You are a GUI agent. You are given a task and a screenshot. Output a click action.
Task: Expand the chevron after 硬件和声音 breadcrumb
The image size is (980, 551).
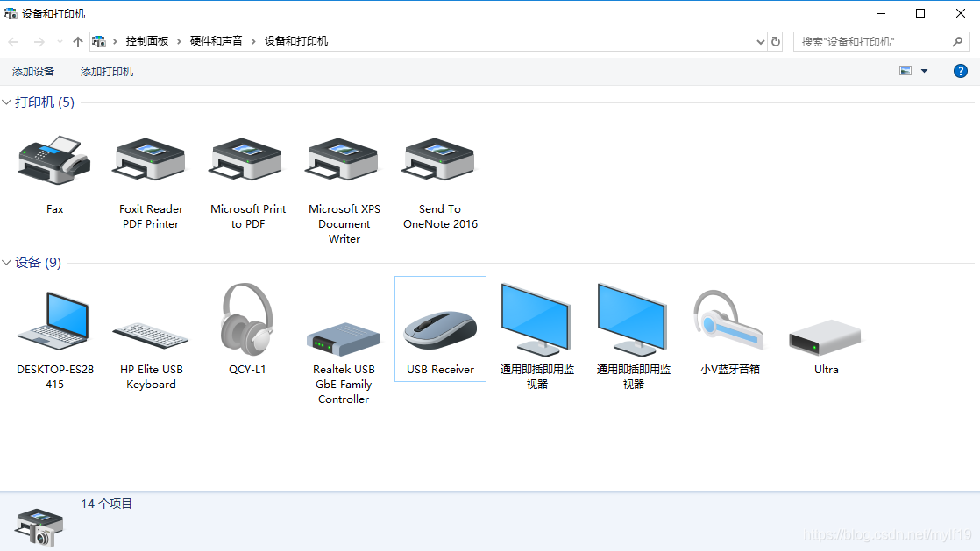(253, 42)
